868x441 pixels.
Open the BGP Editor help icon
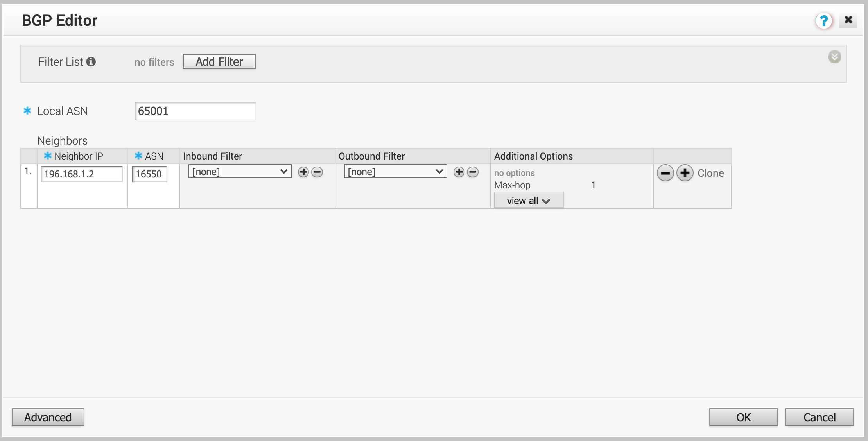tap(823, 20)
